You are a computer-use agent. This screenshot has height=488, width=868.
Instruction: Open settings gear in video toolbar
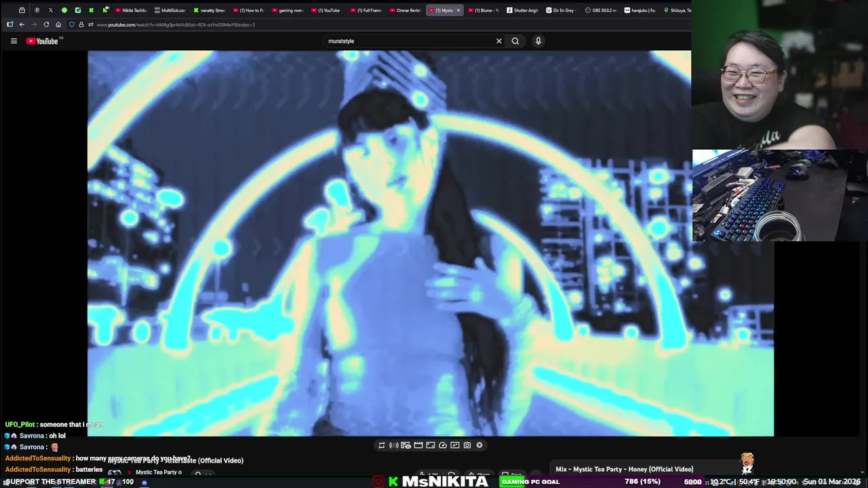point(479,445)
